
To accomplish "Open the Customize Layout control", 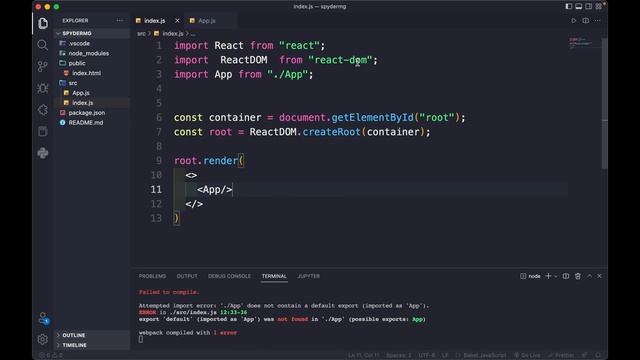I will [598, 7].
